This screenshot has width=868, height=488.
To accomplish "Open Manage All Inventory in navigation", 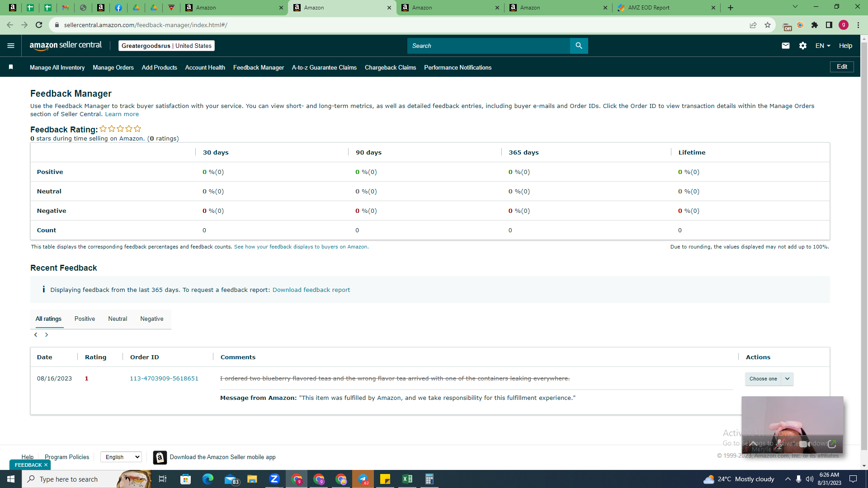I will pos(57,67).
